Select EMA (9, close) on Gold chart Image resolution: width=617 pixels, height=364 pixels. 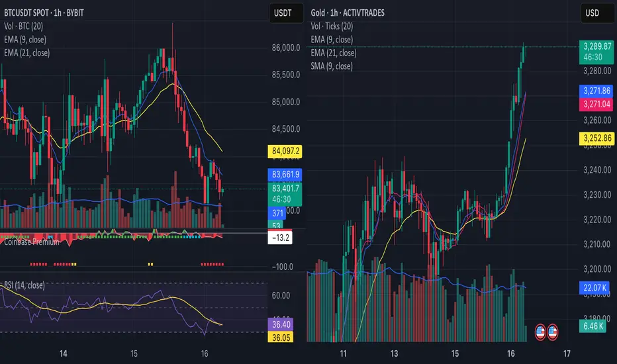point(332,40)
